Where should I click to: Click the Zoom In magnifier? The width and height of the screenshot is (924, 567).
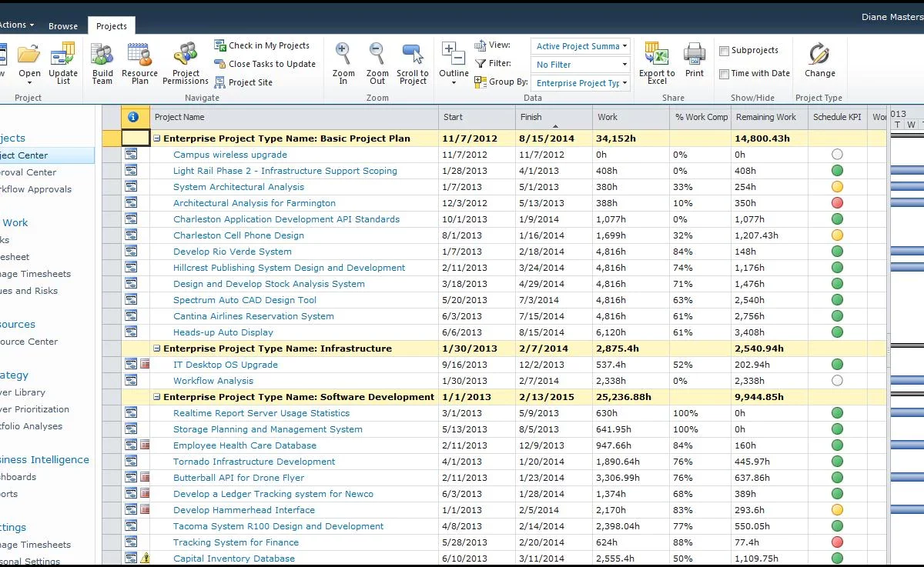tap(343, 54)
